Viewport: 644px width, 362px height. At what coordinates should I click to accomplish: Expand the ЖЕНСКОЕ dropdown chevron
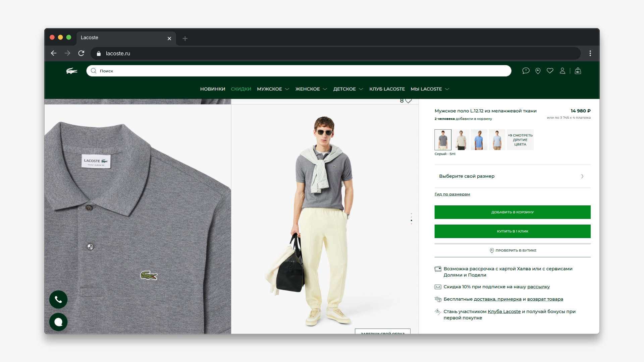click(x=325, y=89)
